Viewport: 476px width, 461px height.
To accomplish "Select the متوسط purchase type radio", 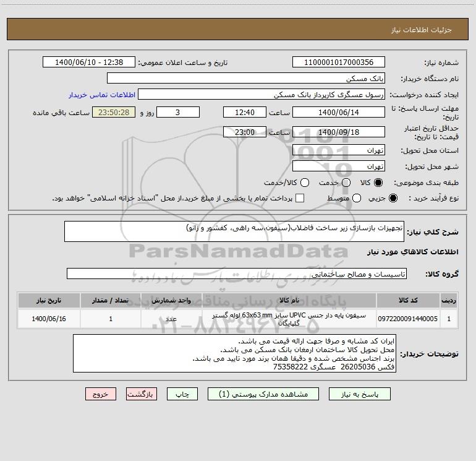I will (x=357, y=198).
